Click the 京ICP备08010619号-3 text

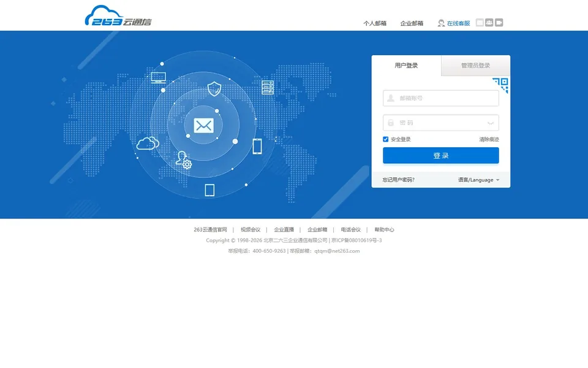pyautogui.click(x=356, y=240)
